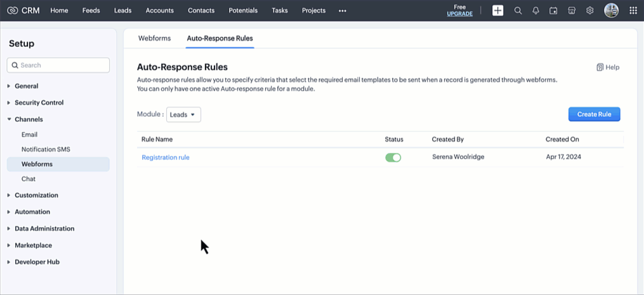
Task: Open the apps grid launcher
Action: click(x=633, y=10)
